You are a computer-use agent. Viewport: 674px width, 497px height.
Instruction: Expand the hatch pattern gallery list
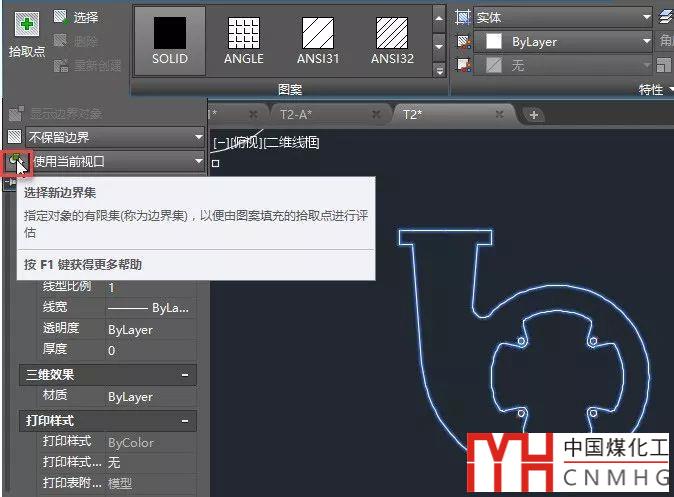(x=439, y=71)
